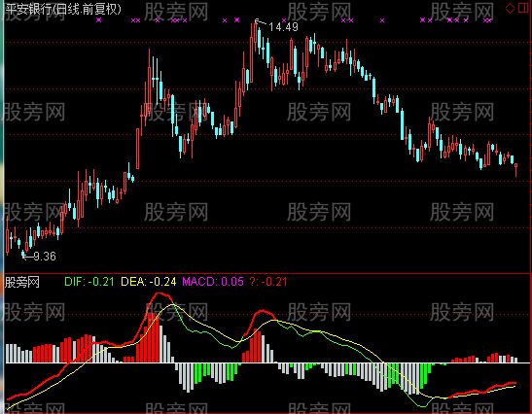Click the yellow DEA: -0.24 readout
532x414 pixels.
tap(149, 282)
